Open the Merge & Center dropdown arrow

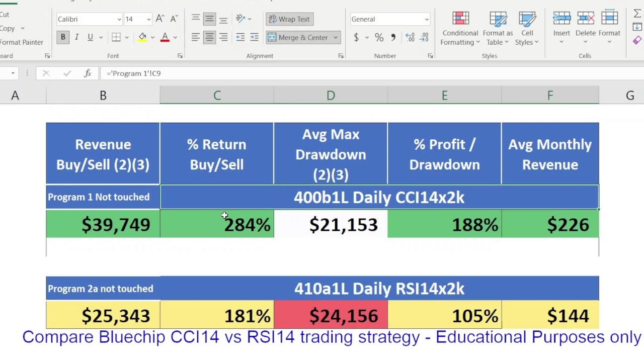[336, 37]
